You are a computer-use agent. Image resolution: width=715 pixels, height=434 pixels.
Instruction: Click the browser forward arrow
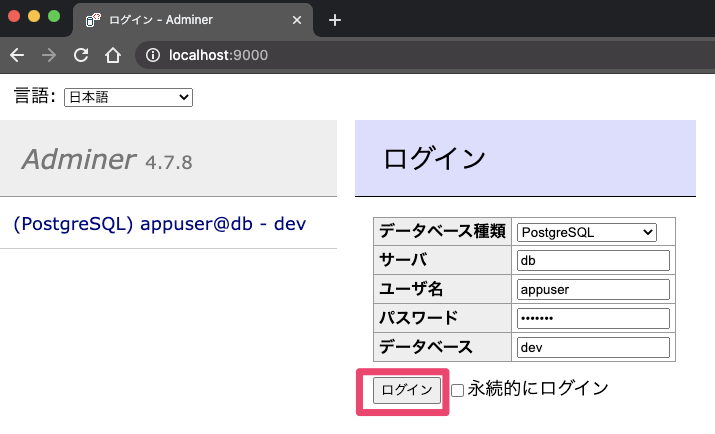[x=49, y=55]
